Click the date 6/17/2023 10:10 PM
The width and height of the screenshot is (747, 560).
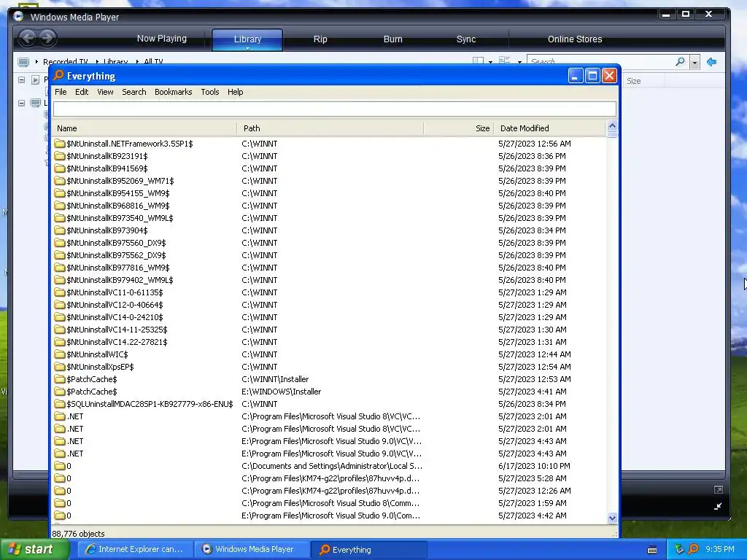pyautogui.click(x=534, y=466)
